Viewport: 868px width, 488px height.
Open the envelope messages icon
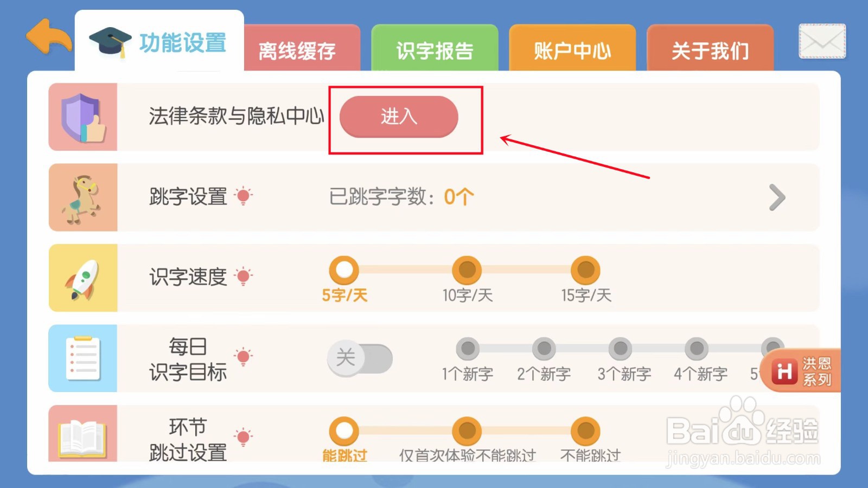pyautogui.click(x=822, y=41)
